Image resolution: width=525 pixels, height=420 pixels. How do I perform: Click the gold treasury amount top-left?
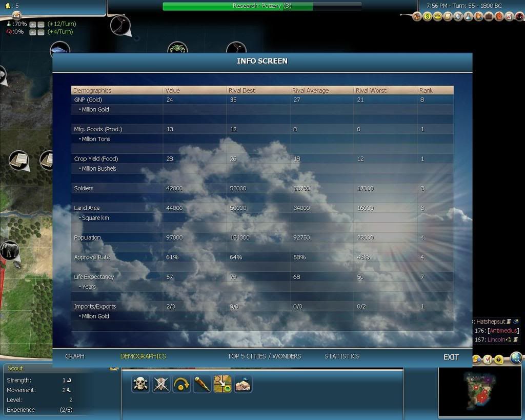[12, 6]
